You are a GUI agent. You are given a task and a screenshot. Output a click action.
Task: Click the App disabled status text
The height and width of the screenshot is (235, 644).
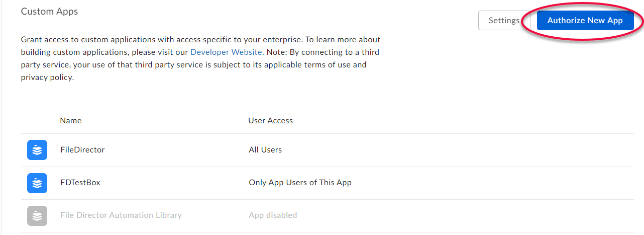273,215
